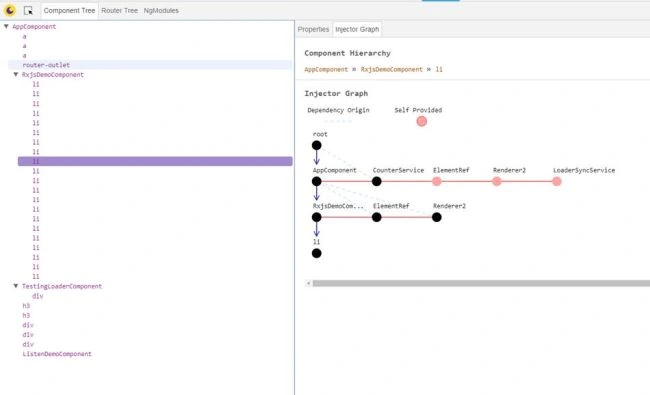This screenshot has width=650, height=395.
Task: Collapse the AppComponent tree node arrow
Action: [6, 27]
